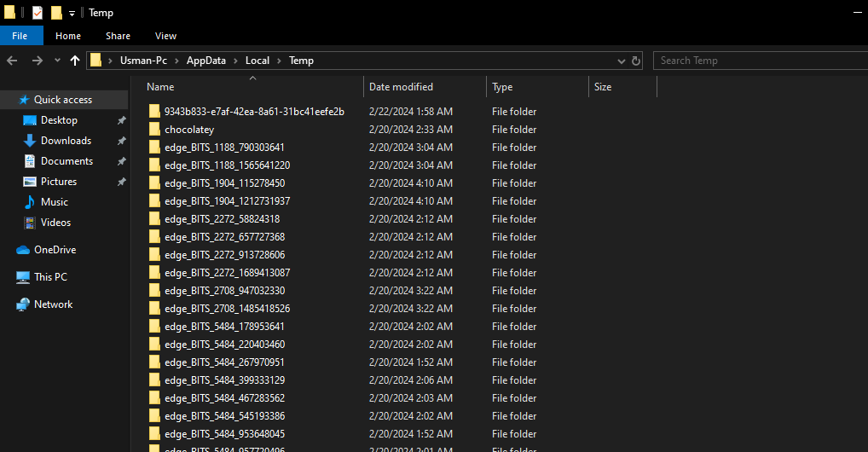Navigate to AppData in the breadcrumb
Image resolution: width=868 pixels, height=452 pixels.
click(x=208, y=61)
